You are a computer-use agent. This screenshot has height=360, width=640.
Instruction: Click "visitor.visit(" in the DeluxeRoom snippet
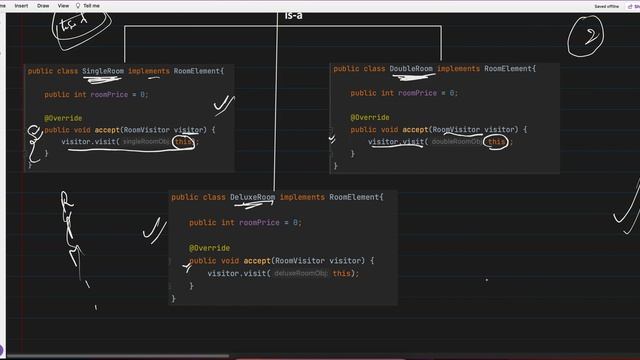pos(239,273)
